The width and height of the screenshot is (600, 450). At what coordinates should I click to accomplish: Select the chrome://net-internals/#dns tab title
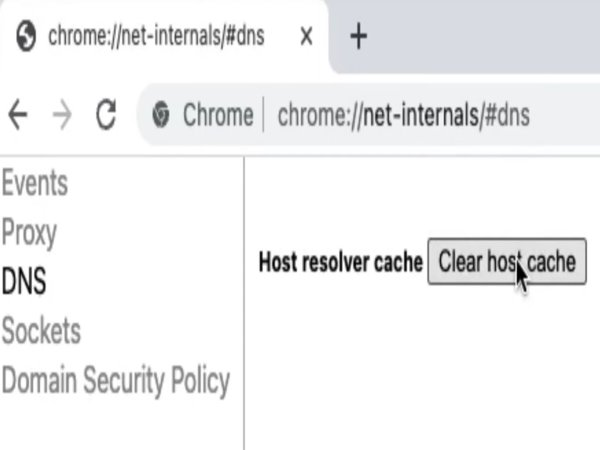(x=156, y=36)
